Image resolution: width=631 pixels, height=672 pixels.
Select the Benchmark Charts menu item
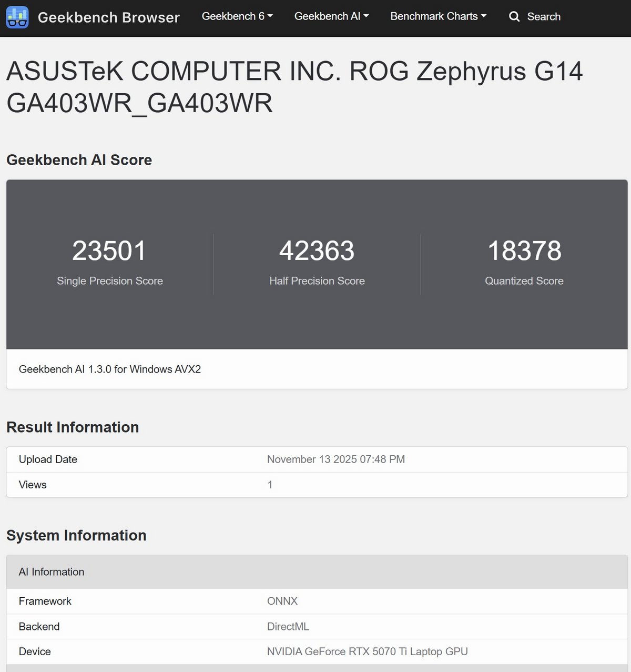438,16
